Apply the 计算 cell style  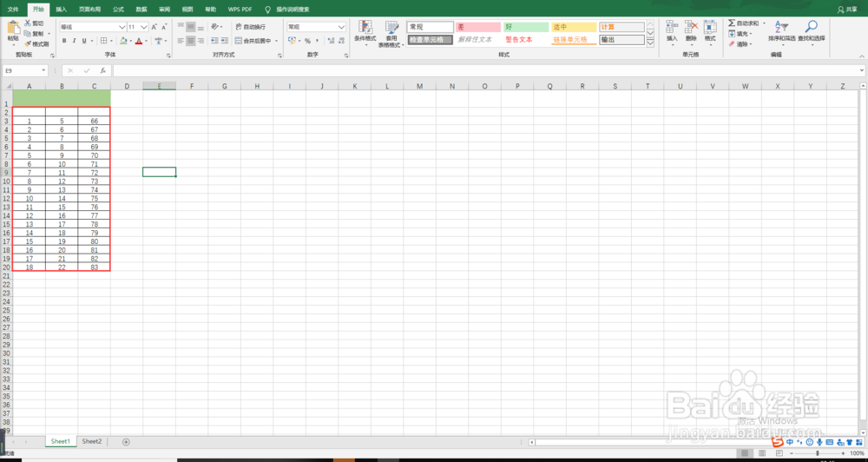(x=621, y=27)
